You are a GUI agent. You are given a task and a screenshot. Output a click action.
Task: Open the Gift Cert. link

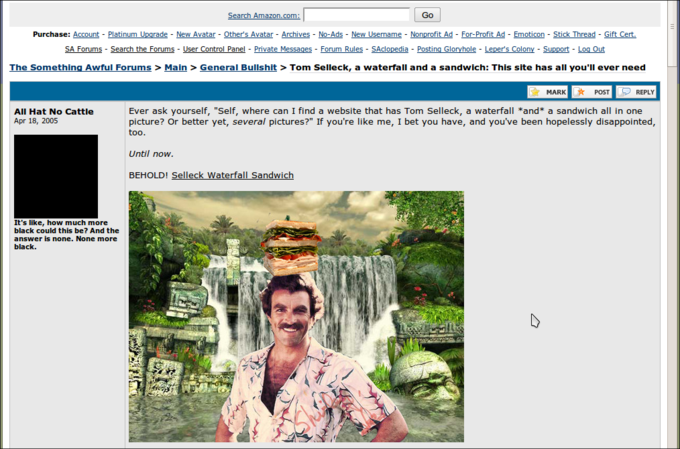point(620,34)
